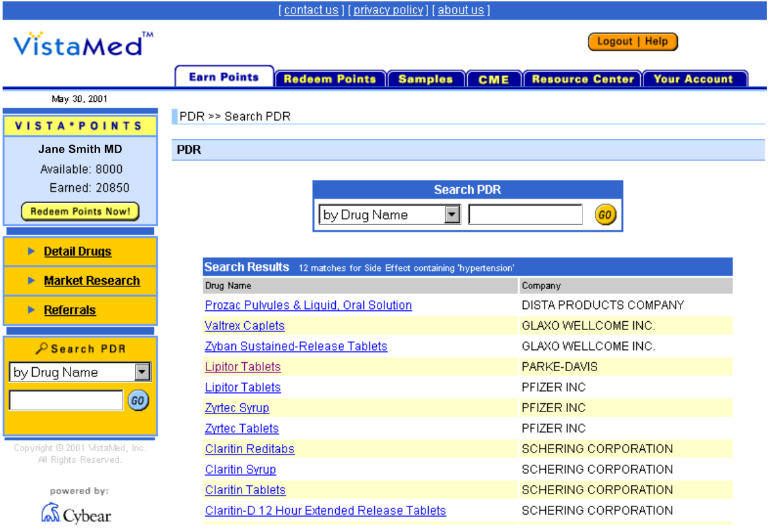Image resolution: width=769 pixels, height=532 pixels.
Task: Open the Market Research link
Action: pyautogui.click(x=92, y=281)
